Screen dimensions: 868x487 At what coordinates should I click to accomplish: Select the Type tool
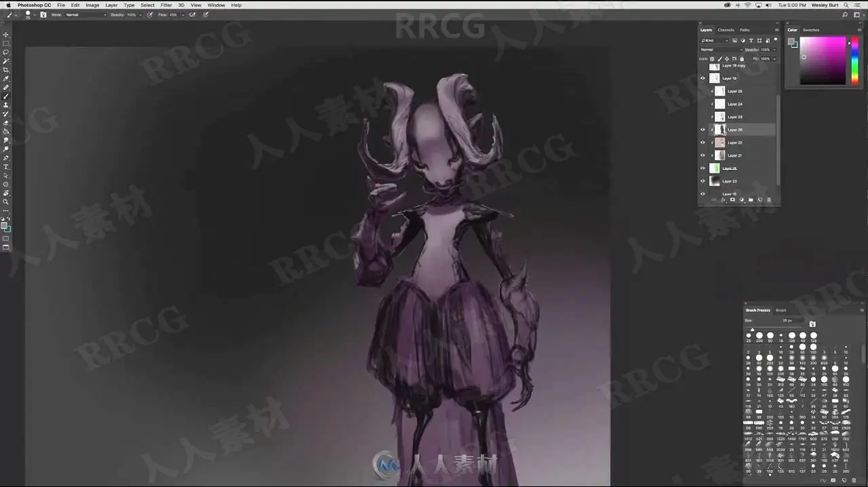[x=6, y=166]
